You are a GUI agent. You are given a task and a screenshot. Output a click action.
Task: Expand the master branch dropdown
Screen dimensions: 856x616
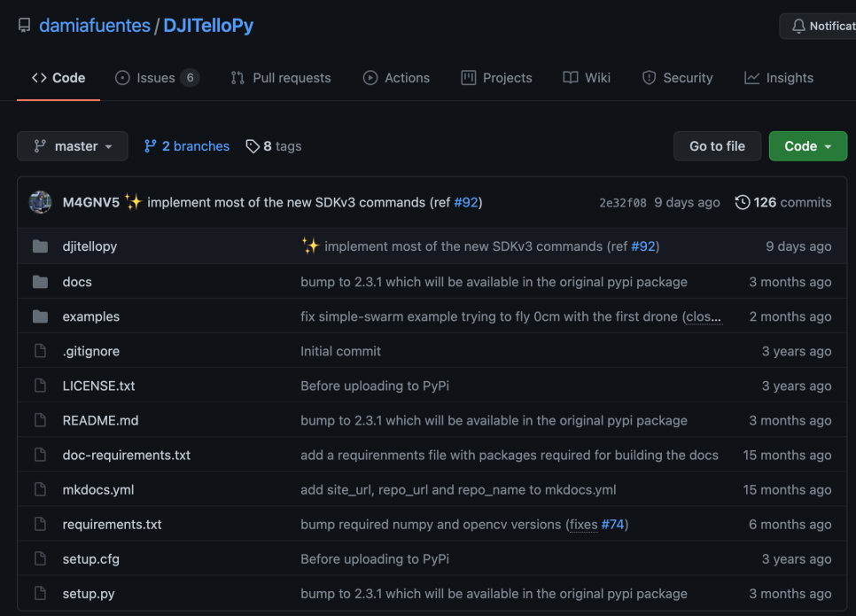(x=73, y=146)
